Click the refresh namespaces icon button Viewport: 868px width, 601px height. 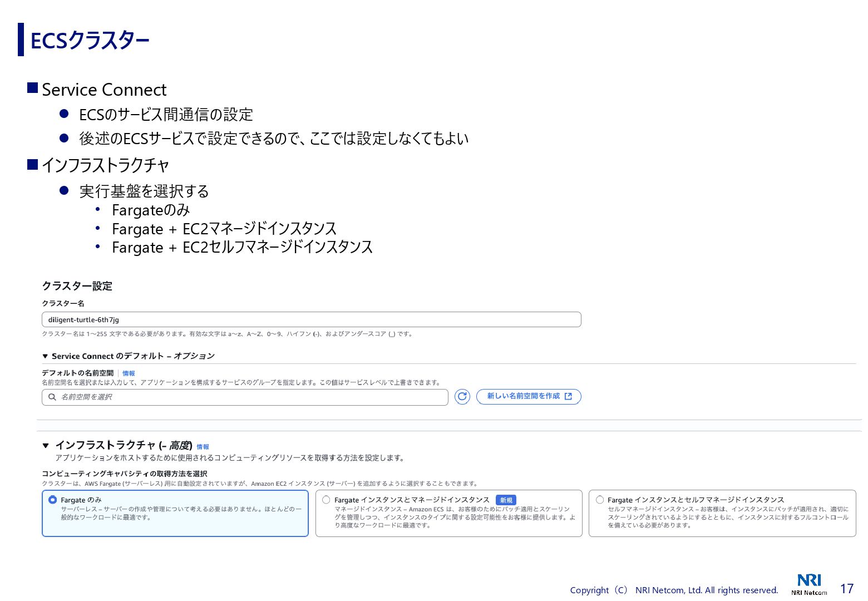point(462,397)
